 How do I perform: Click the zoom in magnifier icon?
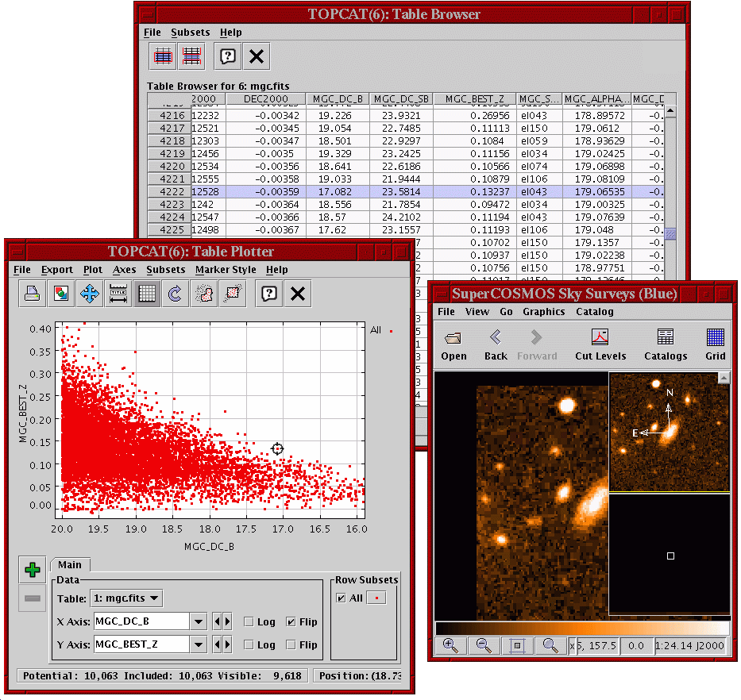[450, 646]
